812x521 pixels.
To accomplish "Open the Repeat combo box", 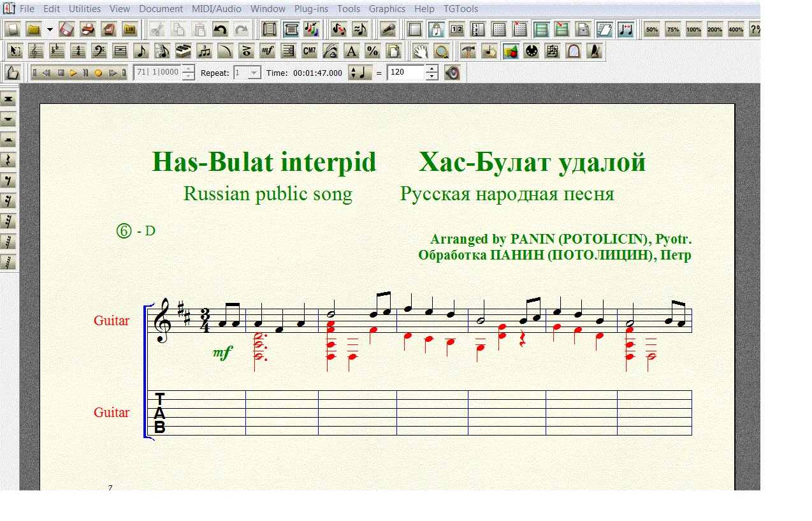I will click(x=247, y=73).
